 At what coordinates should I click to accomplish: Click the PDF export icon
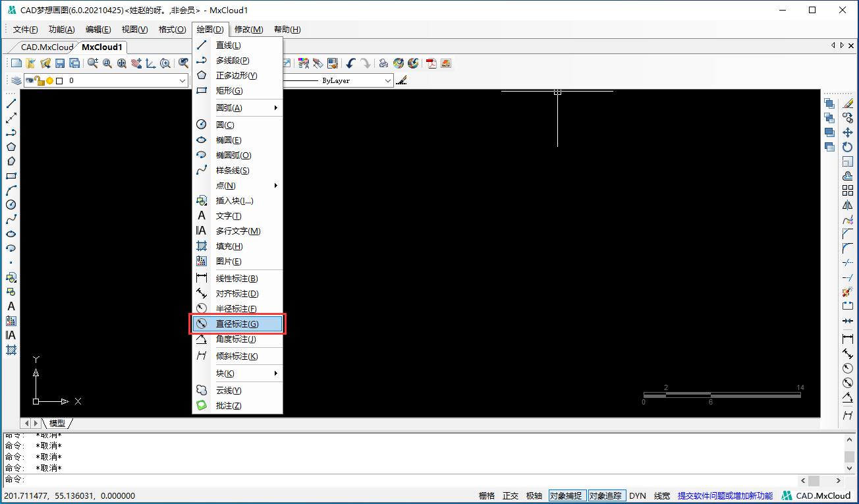[431, 63]
